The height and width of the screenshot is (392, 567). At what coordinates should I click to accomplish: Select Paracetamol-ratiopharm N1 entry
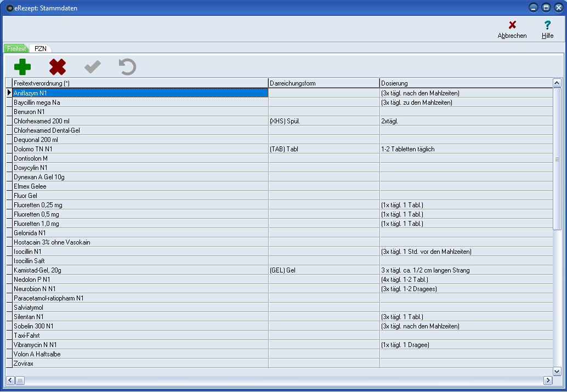[x=140, y=298]
